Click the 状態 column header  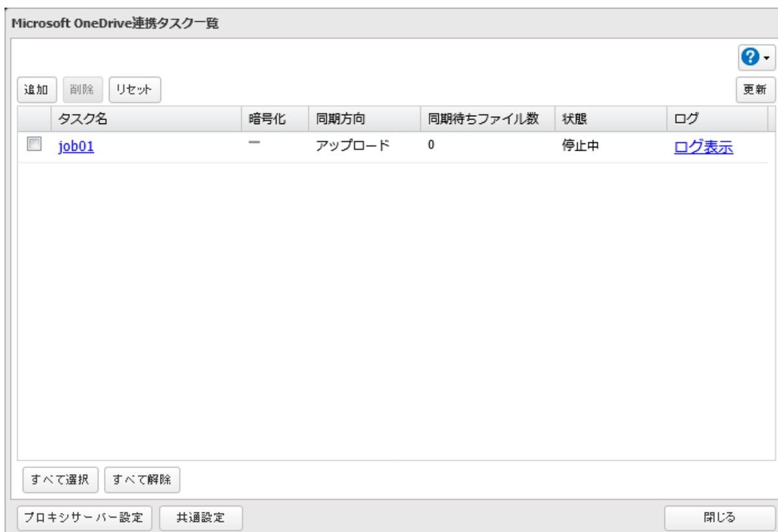[x=611, y=119]
